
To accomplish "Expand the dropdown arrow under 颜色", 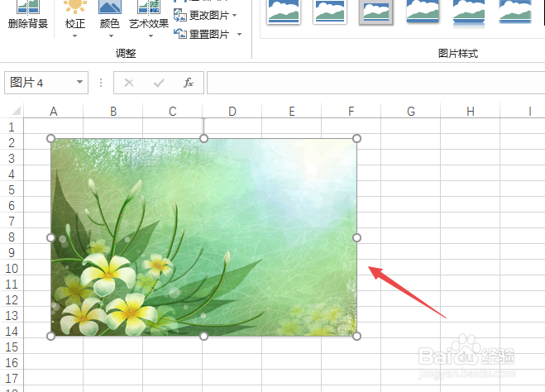I will point(111,36).
